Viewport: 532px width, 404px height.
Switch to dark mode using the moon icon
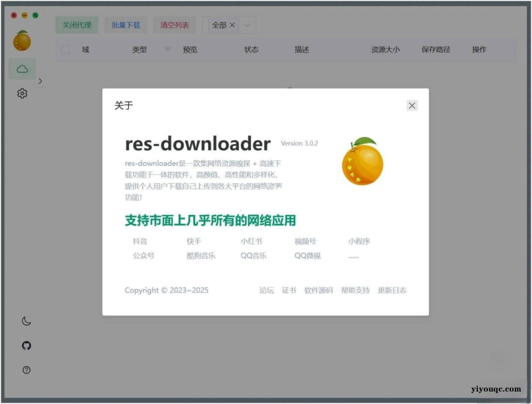(x=26, y=321)
